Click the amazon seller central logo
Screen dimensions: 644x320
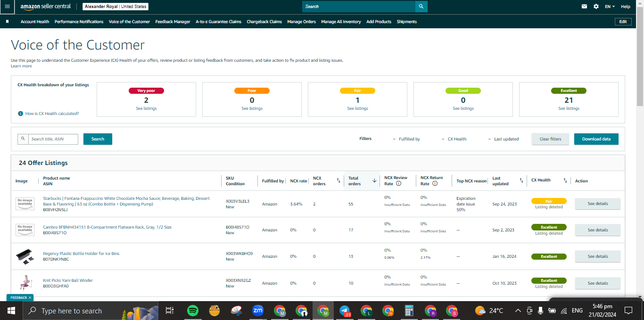(x=45, y=7)
